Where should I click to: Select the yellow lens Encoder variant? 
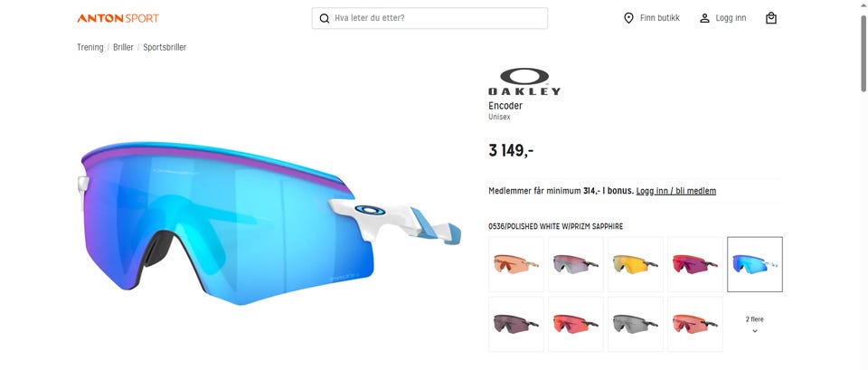coord(636,264)
